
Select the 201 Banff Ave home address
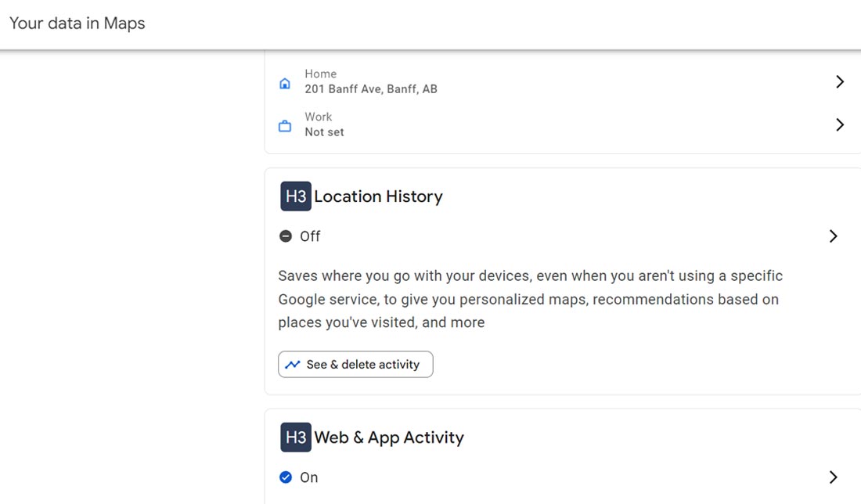[x=371, y=89]
